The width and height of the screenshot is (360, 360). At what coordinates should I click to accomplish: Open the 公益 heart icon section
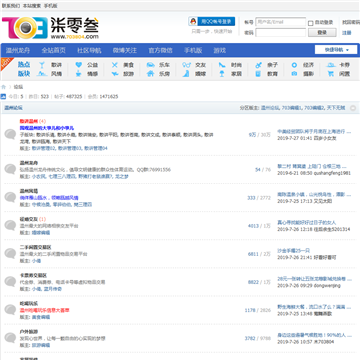pyautogui.click(x=78, y=65)
